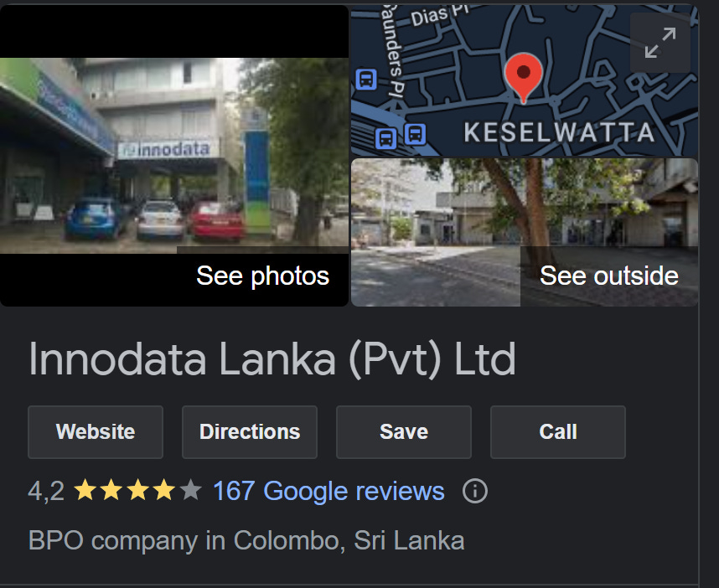
Task: Select the Innodata Lanka (Pvt) Ltd title
Action: 272,359
